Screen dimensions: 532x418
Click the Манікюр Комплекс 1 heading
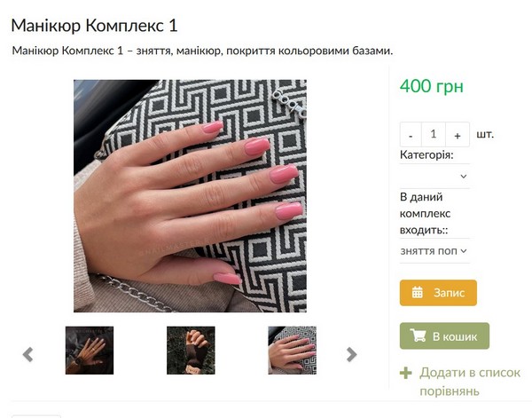pyautogui.click(x=94, y=26)
